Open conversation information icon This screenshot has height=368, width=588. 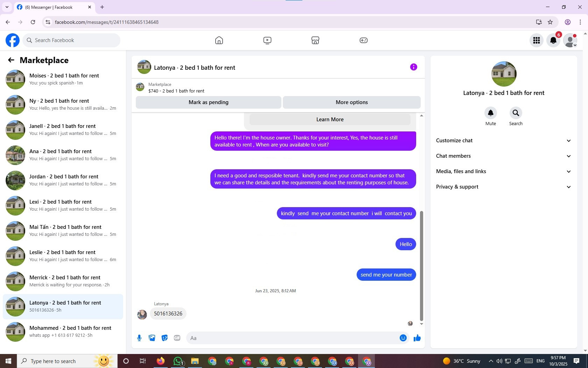(414, 67)
